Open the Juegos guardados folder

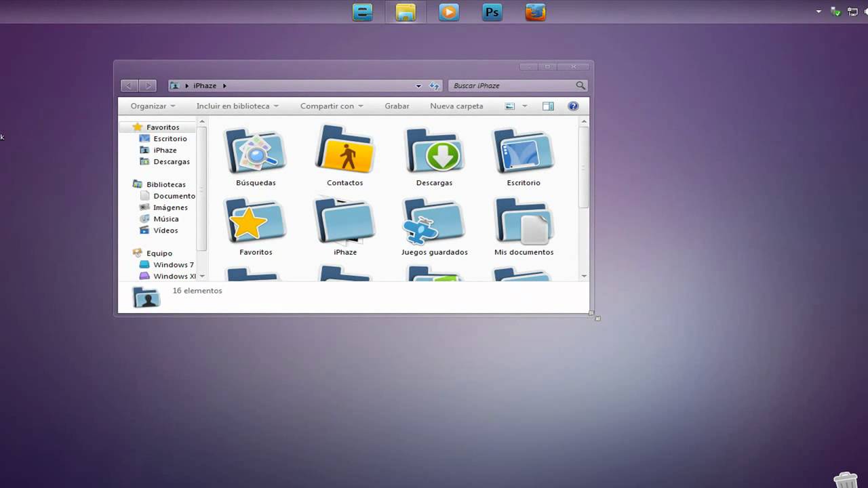tap(434, 222)
